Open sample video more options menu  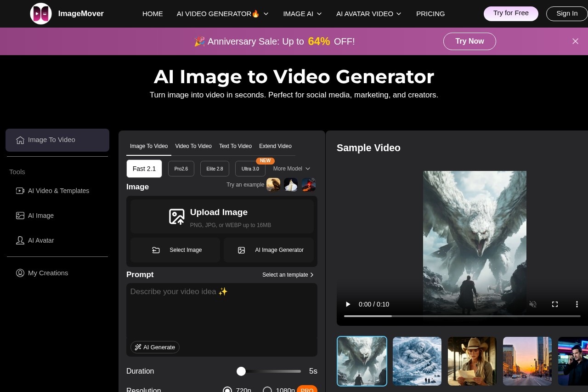coord(577,304)
